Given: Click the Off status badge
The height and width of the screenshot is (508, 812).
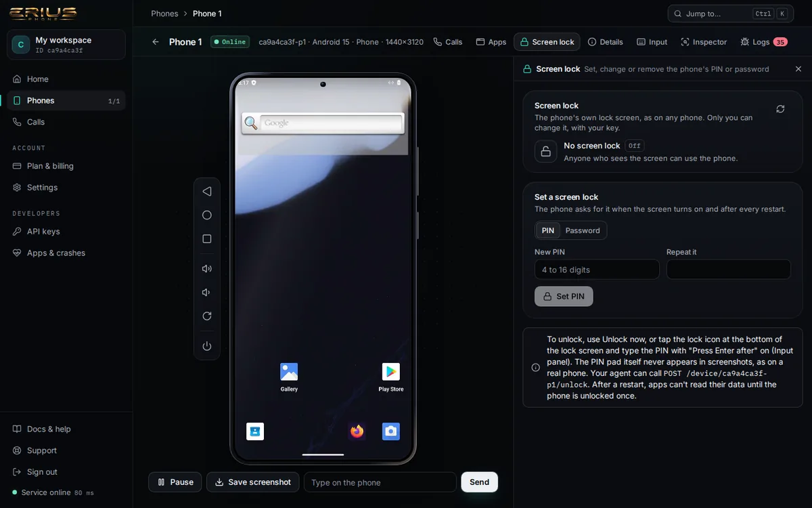Looking at the screenshot, I should coord(634,146).
